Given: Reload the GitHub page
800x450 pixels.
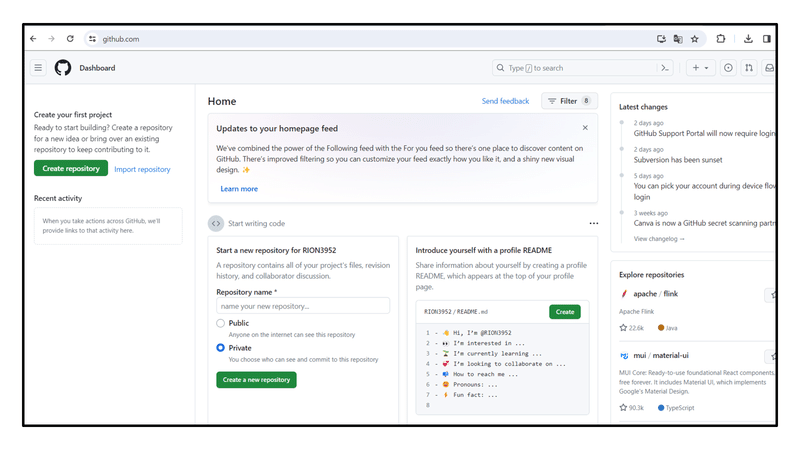Looking at the screenshot, I should [70, 39].
